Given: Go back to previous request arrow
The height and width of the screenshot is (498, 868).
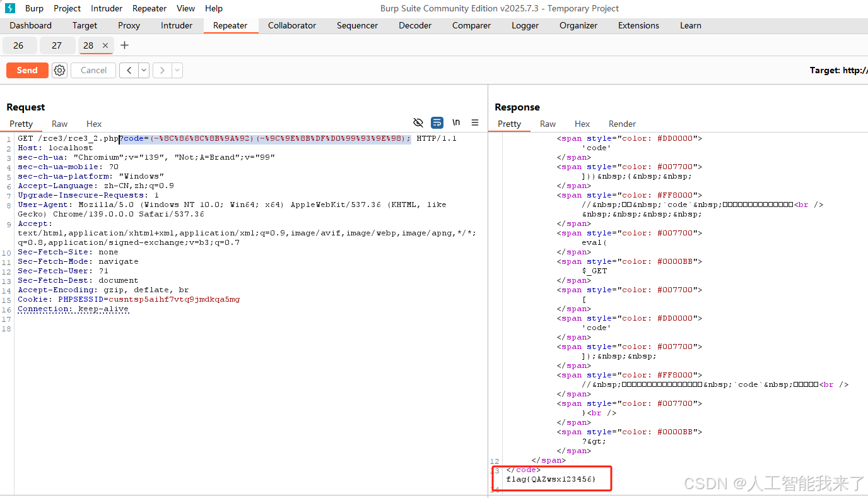Looking at the screenshot, I should pyautogui.click(x=129, y=70).
